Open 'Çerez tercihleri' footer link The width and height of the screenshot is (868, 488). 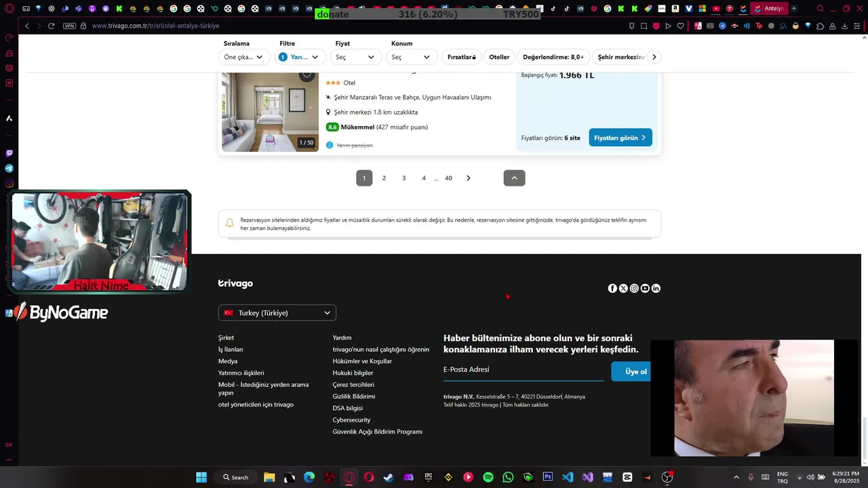pyautogui.click(x=353, y=384)
